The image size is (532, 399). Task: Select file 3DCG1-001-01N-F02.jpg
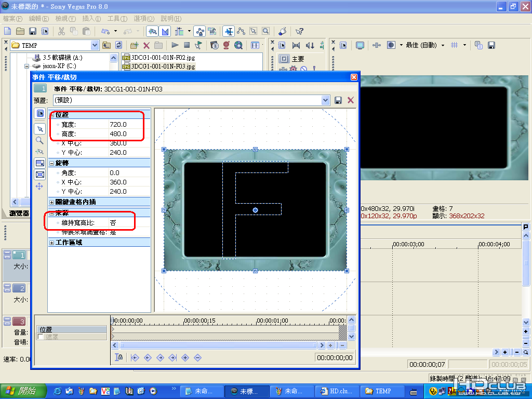click(163, 57)
